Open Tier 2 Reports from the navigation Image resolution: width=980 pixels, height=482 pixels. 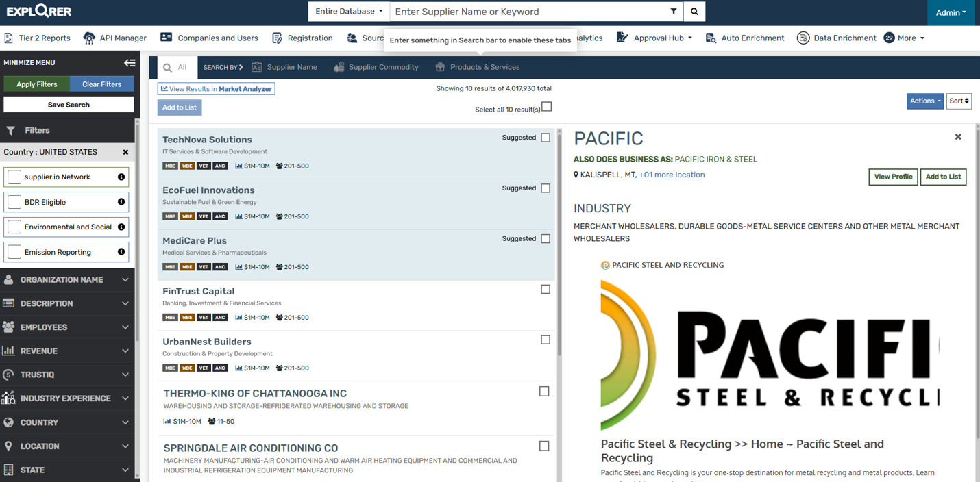pos(37,38)
